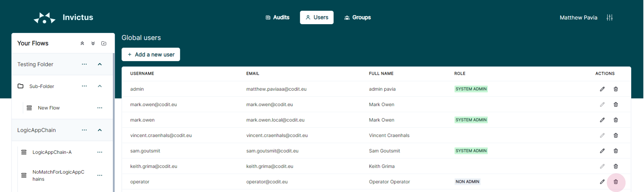The width and height of the screenshot is (644, 192).
Task: Delete the sam.goutsmit user
Action: (615, 151)
